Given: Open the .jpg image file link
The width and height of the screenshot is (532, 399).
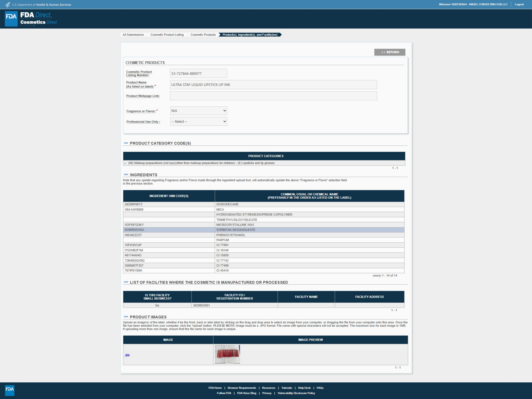Looking at the screenshot, I should pos(127,355).
